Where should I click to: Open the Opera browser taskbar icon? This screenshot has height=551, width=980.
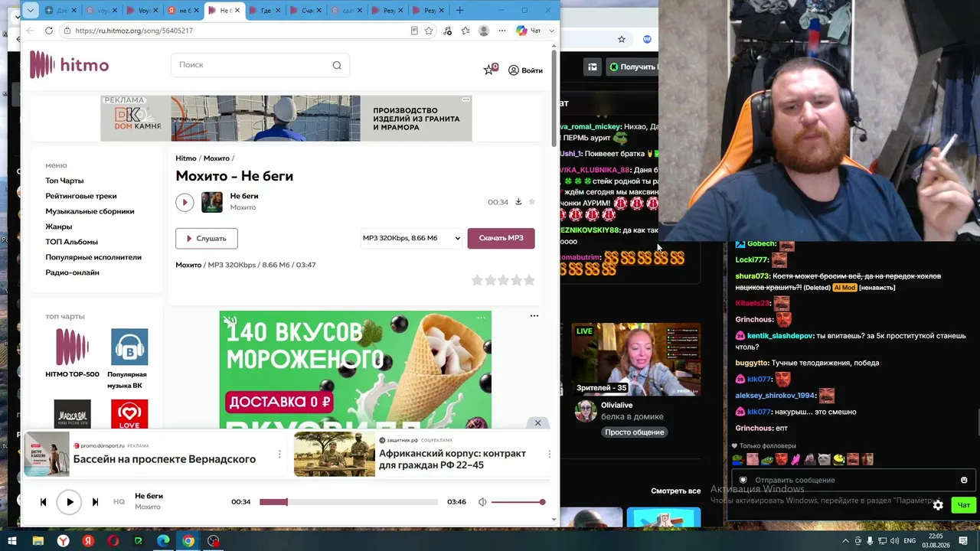[x=113, y=541]
